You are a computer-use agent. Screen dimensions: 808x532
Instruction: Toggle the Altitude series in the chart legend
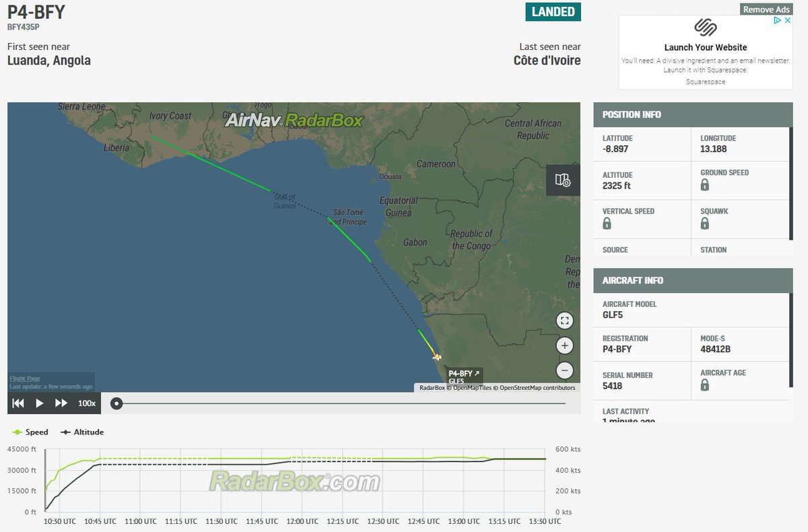[x=82, y=432]
